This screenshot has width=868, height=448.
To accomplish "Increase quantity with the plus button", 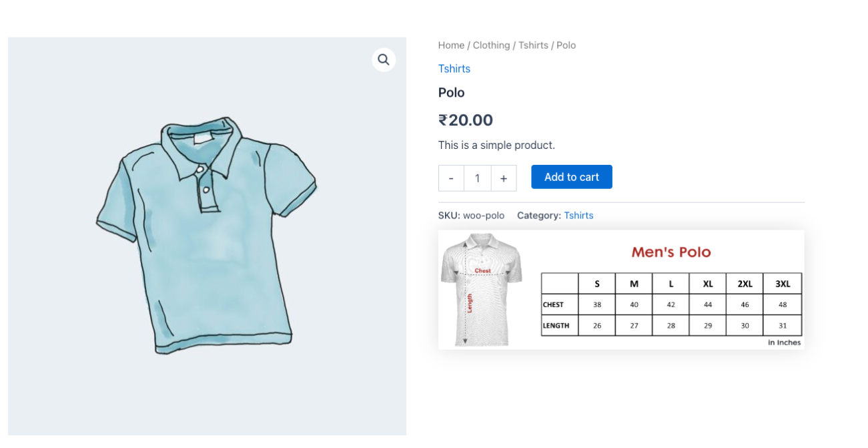I will 504,178.
